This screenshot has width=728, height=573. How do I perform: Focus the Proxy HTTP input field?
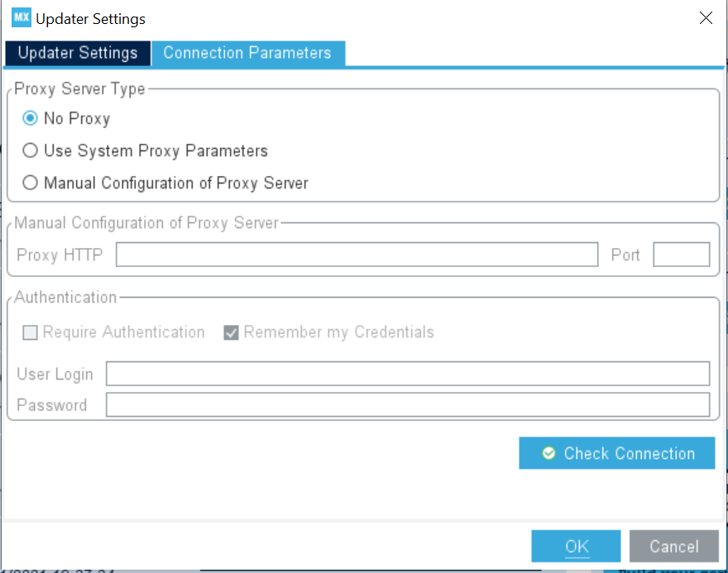(x=357, y=255)
